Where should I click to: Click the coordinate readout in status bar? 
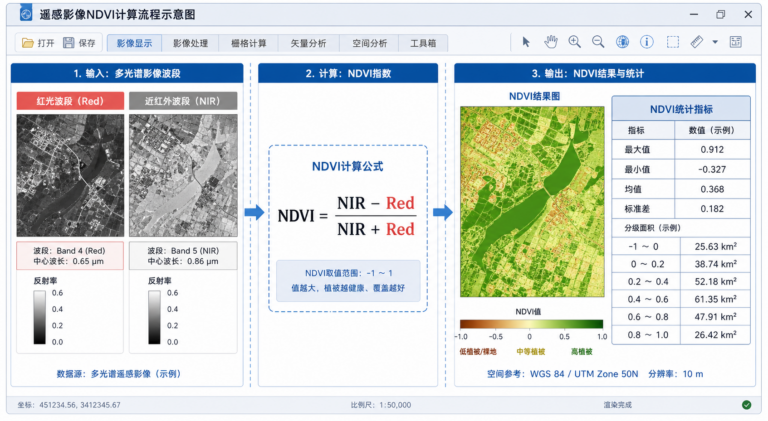pos(69,405)
